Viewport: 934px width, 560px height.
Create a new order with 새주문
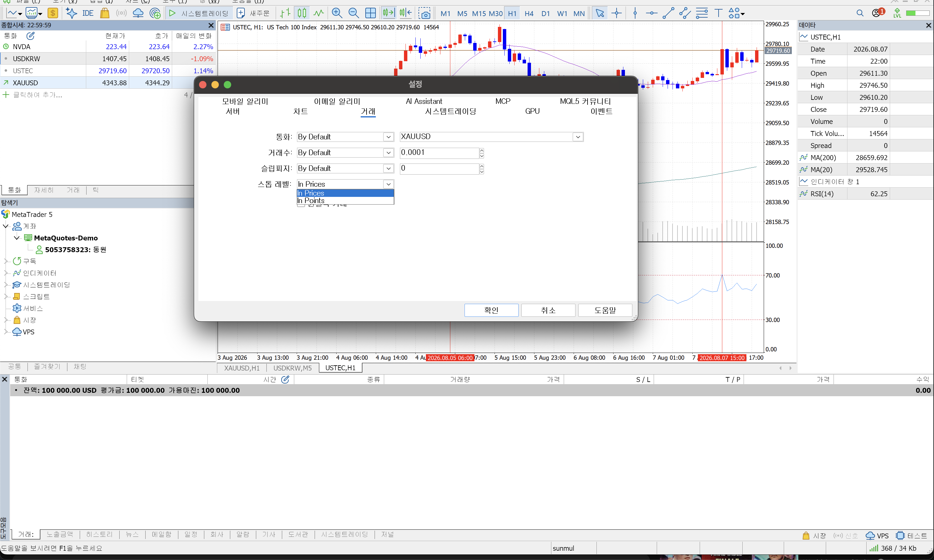[253, 13]
